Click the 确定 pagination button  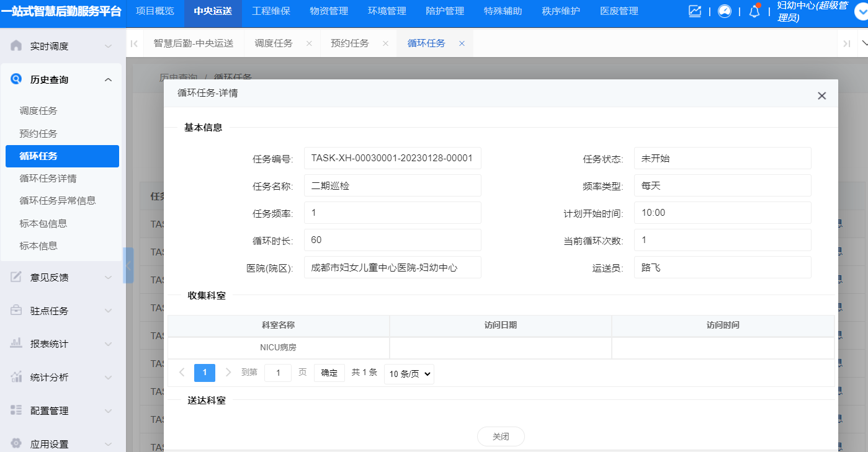(x=329, y=373)
